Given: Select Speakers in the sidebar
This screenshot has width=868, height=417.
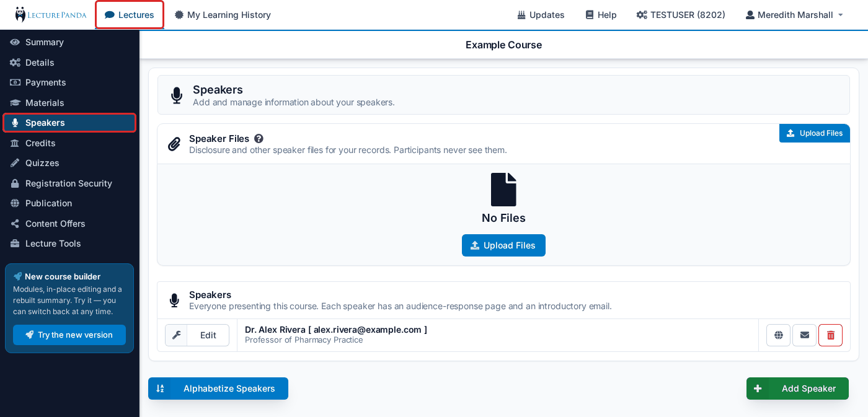Looking at the screenshot, I should pyautogui.click(x=69, y=123).
